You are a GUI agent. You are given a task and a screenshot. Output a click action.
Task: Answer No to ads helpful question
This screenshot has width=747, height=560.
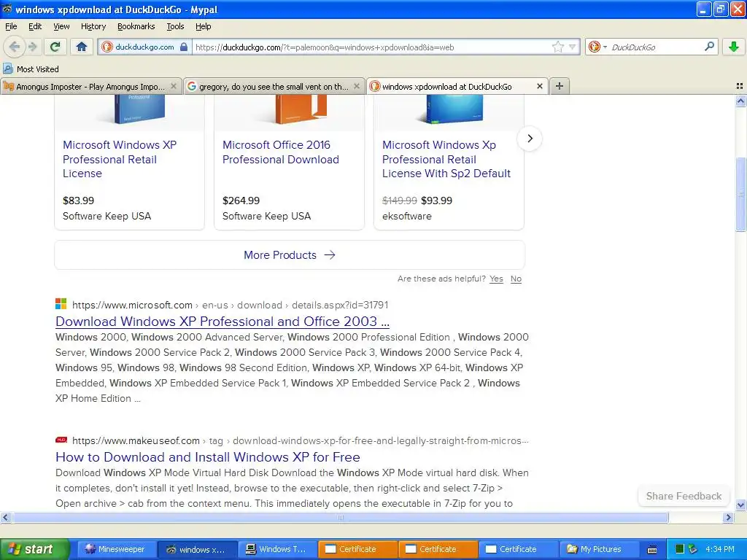(516, 279)
